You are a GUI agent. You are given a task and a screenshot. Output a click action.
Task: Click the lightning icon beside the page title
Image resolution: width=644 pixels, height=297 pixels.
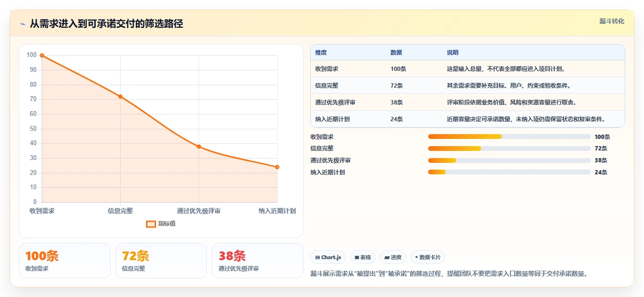pos(23,24)
